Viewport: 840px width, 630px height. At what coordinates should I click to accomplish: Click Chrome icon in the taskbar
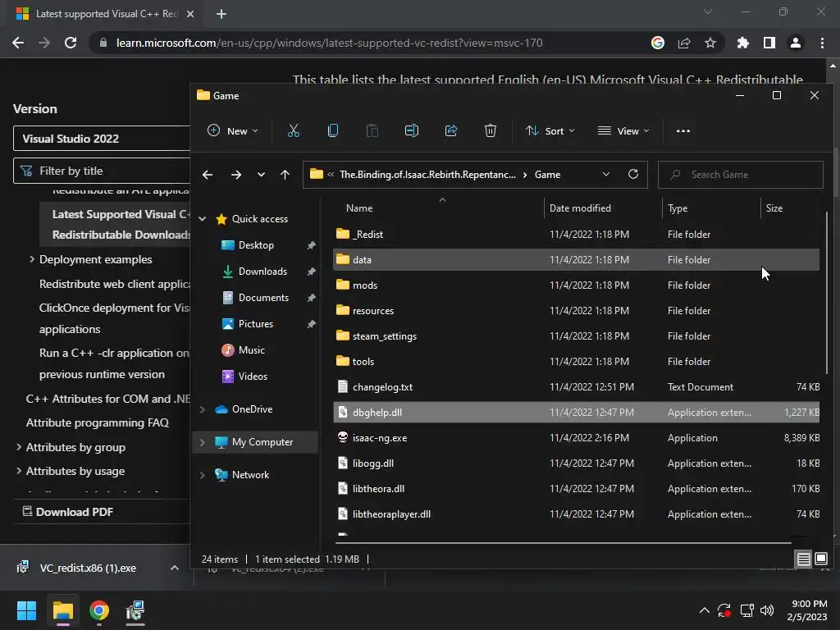[x=99, y=610]
